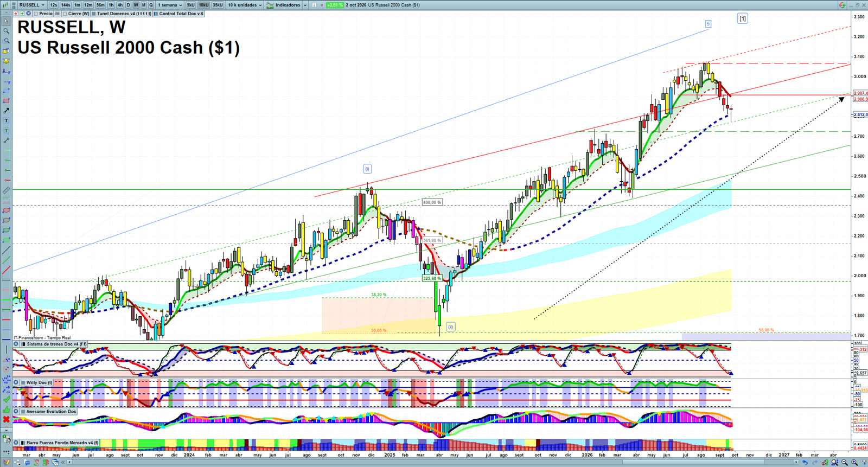
Task: Toggle the Precio checkbox
Action: click(36, 14)
